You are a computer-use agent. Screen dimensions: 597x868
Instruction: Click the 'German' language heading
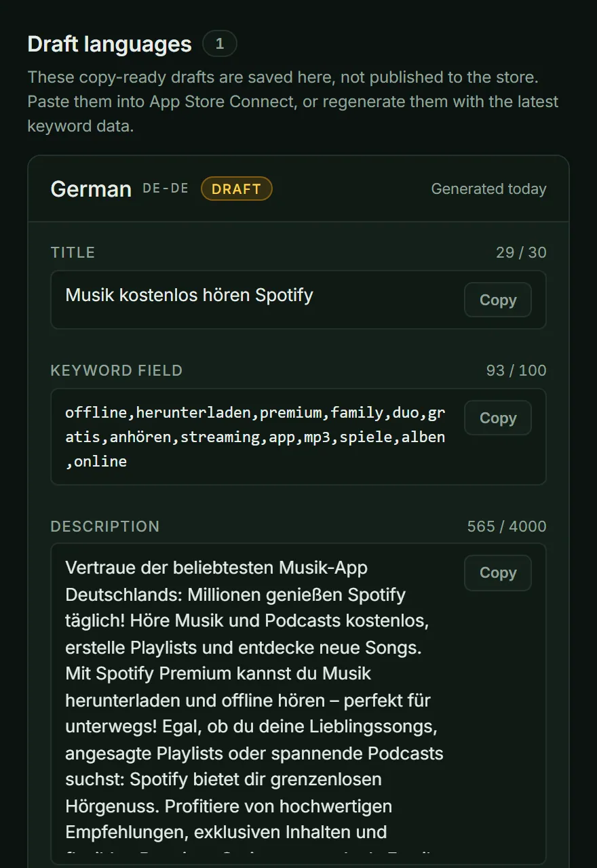click(x=91, y=189)
